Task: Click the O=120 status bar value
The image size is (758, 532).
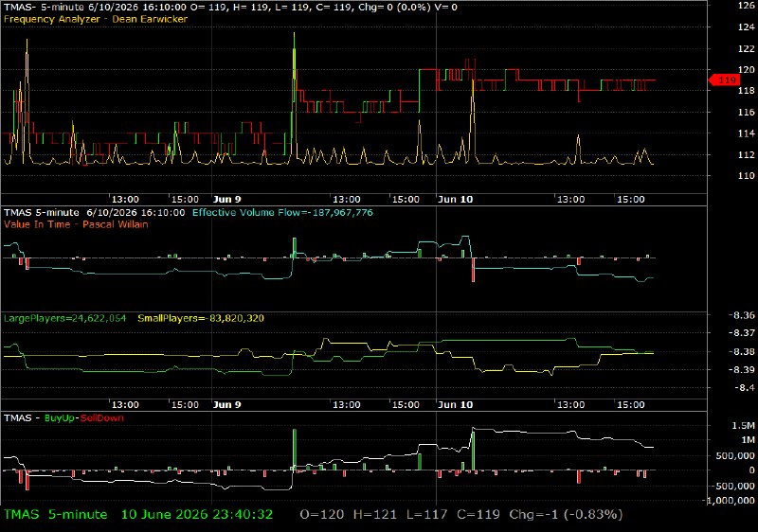Action: pyautogui.click(x=322, y=515)
